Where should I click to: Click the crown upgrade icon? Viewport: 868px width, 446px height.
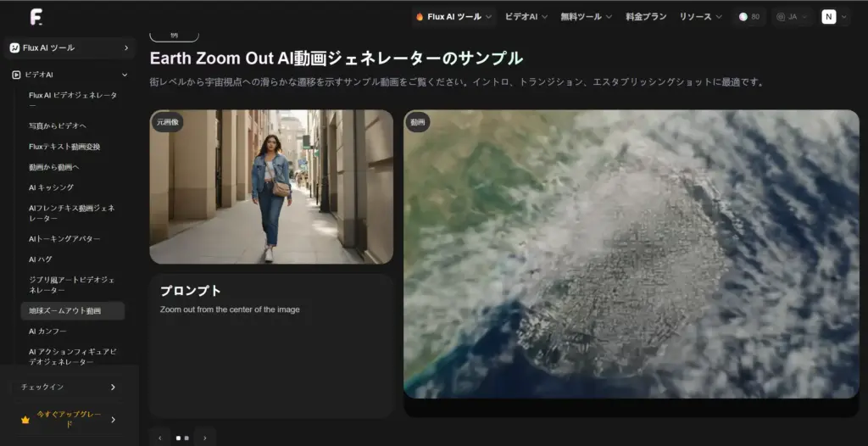pyautogui.click(x=25, y=420)
